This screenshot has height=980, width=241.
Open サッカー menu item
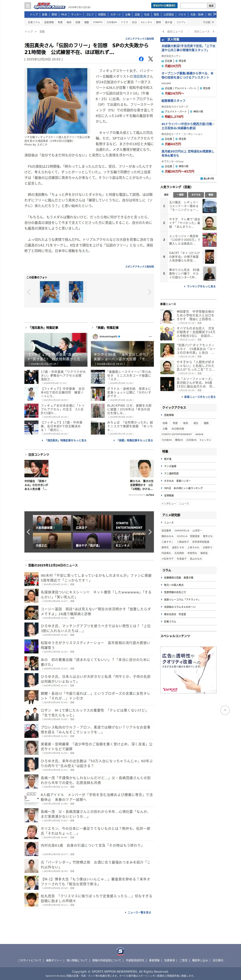[x=76, y=14]
